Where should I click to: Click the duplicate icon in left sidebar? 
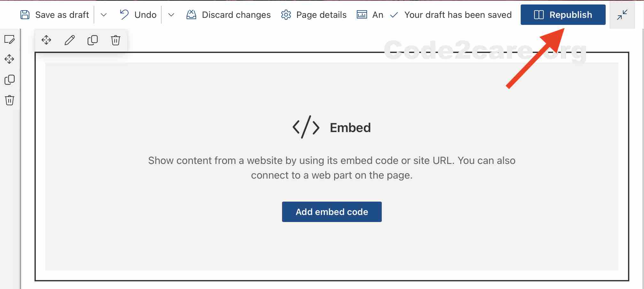point(10,80)
